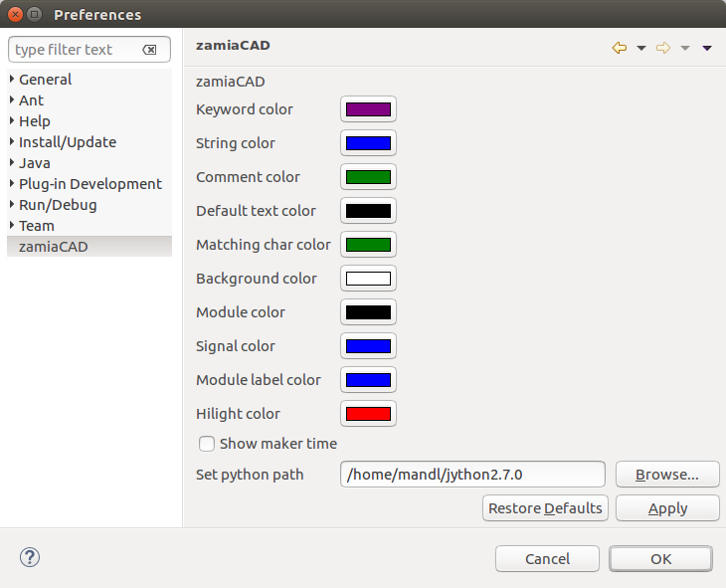Expand the Ant tree node
Screen dimensions: 726x588
tap(12, 100)
